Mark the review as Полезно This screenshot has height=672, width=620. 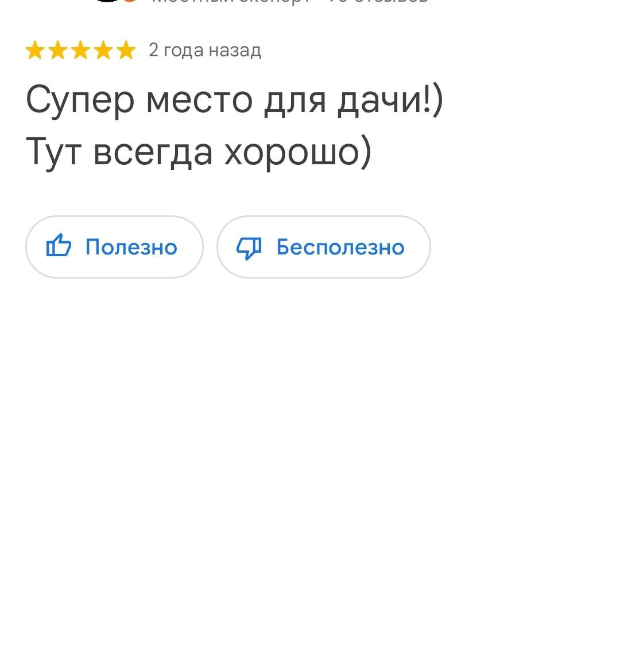[x=114, y=247]
